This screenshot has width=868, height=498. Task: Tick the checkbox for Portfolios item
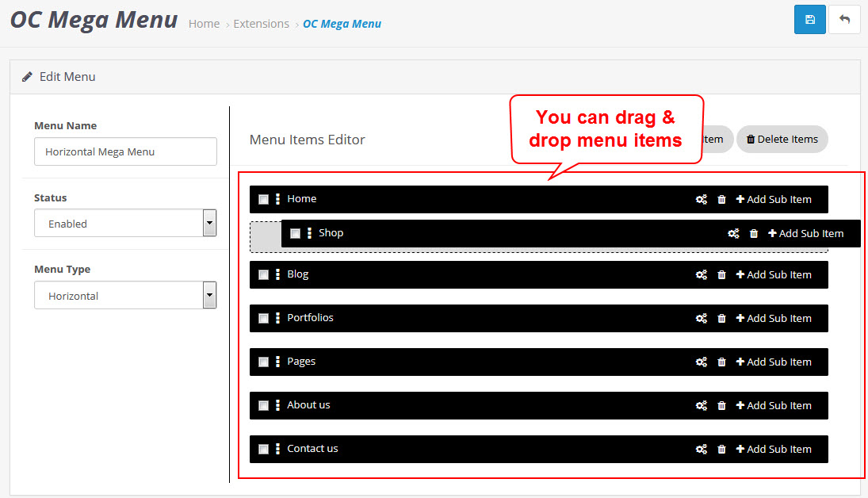point(263,319)
